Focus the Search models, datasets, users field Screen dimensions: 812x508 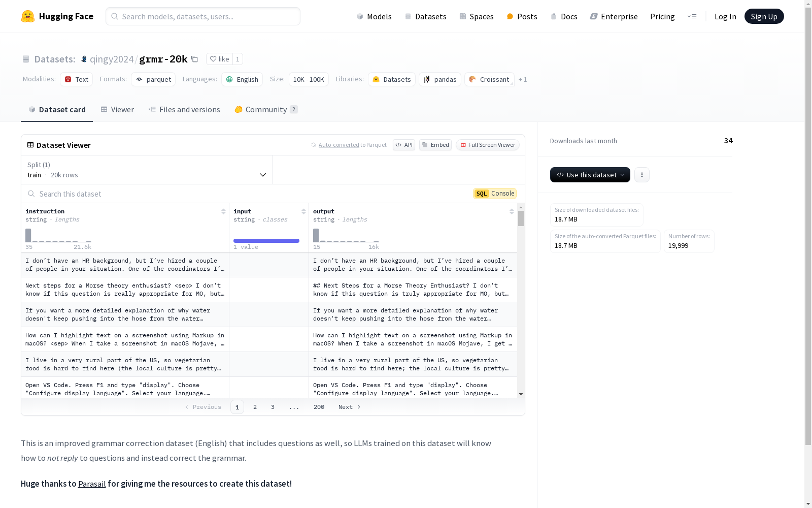tap(203, 16)
